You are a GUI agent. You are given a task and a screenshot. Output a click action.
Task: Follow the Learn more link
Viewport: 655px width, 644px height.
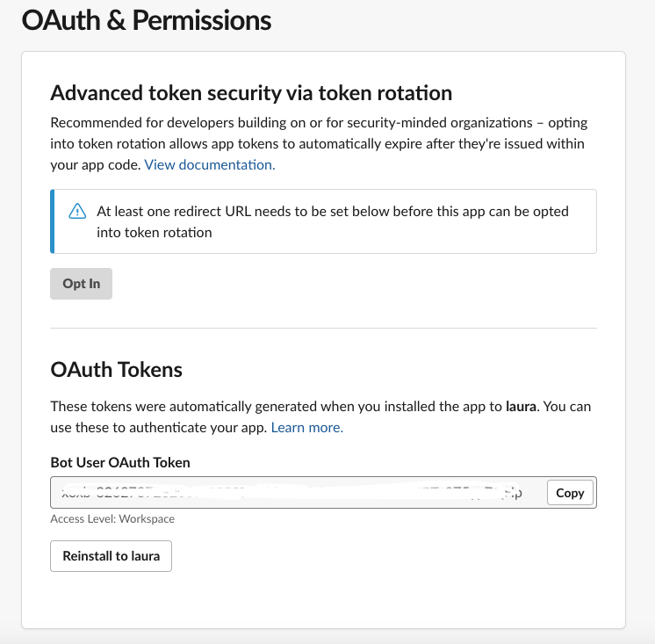coord(306,428)
